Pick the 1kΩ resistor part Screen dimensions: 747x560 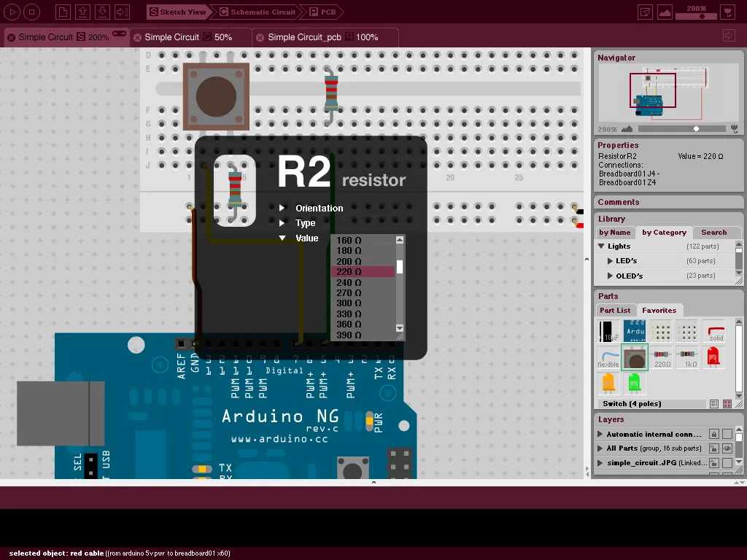[x=687, y=357]
